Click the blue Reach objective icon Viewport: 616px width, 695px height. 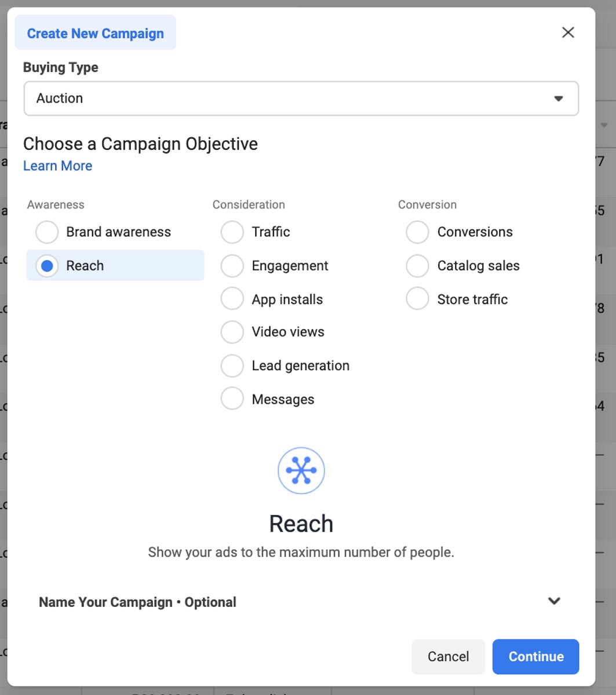[x=301, y=470]
